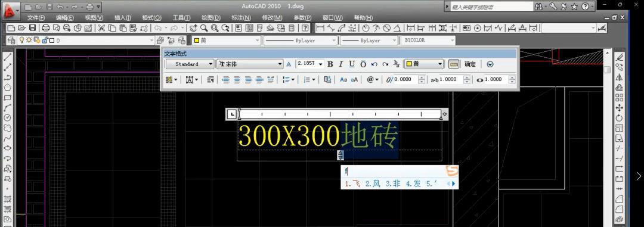
Task: Select the Array tool in modify toolbar
Action: (620, 98)
